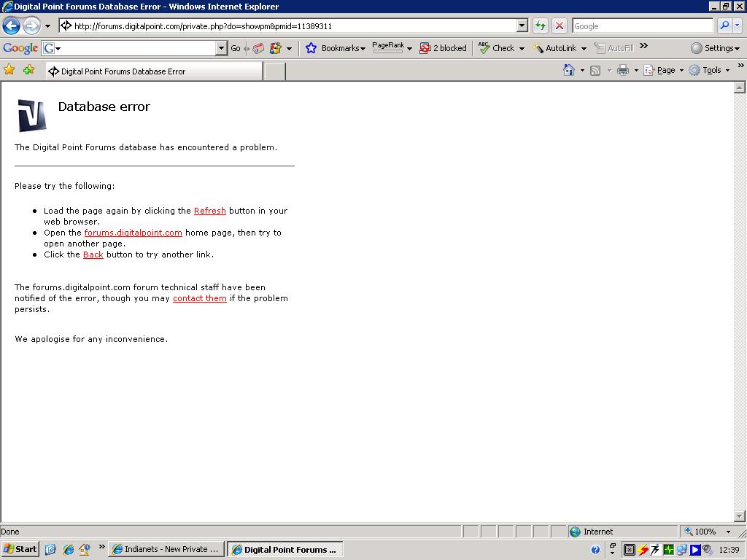747x560 pixels.
Task: Expand the Google toolbar search history dropdown
Action: click(221, 47)
